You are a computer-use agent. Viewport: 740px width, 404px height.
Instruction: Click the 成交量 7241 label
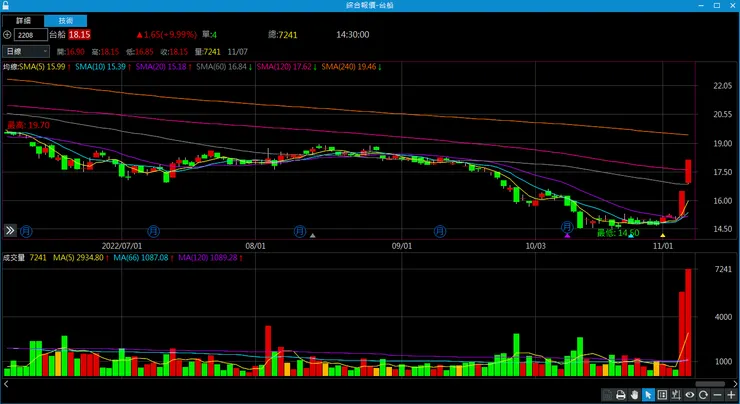point(25,258)
